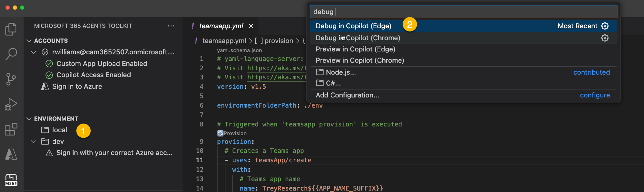The height and width of the screenshot is (192, 644).
Task: Collapse the ACCOUNTS section
Action: [x=29, y=41]
